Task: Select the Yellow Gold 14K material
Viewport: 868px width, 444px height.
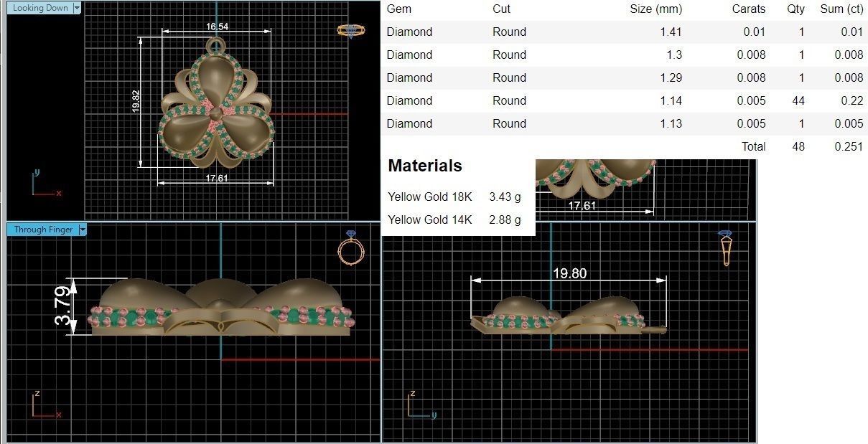Action: tap(430, 219)
